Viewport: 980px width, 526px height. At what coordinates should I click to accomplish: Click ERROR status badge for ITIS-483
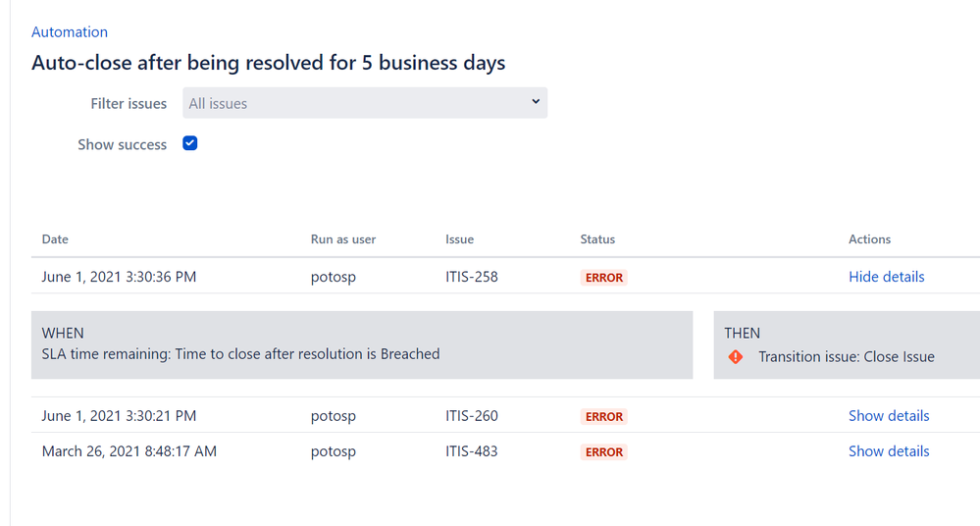(x=603, y=451)
